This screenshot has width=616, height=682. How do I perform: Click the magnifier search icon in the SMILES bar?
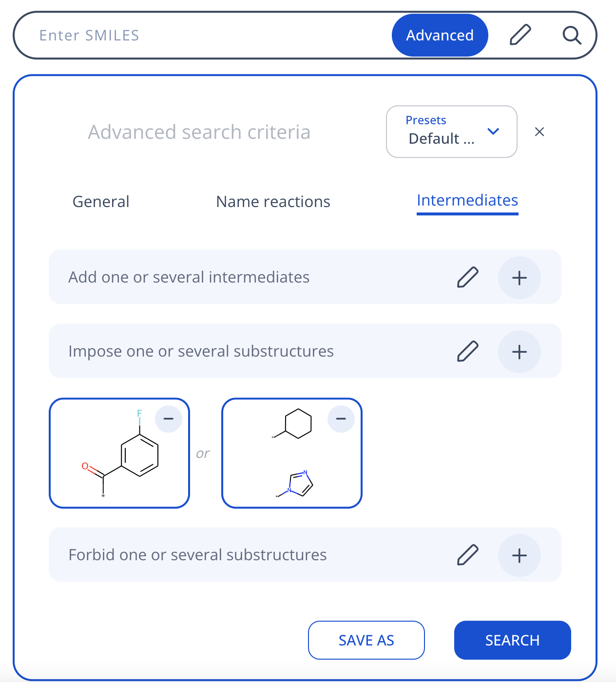[x=572, y=35]
